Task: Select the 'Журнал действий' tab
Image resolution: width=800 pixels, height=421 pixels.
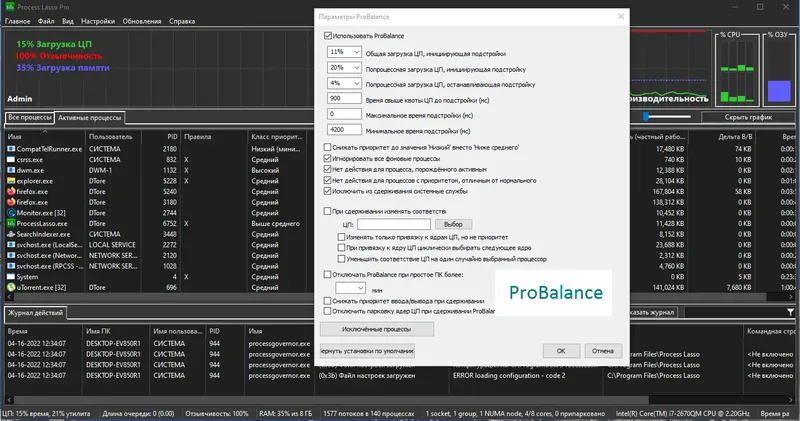Action: click(x=35, y=313)
